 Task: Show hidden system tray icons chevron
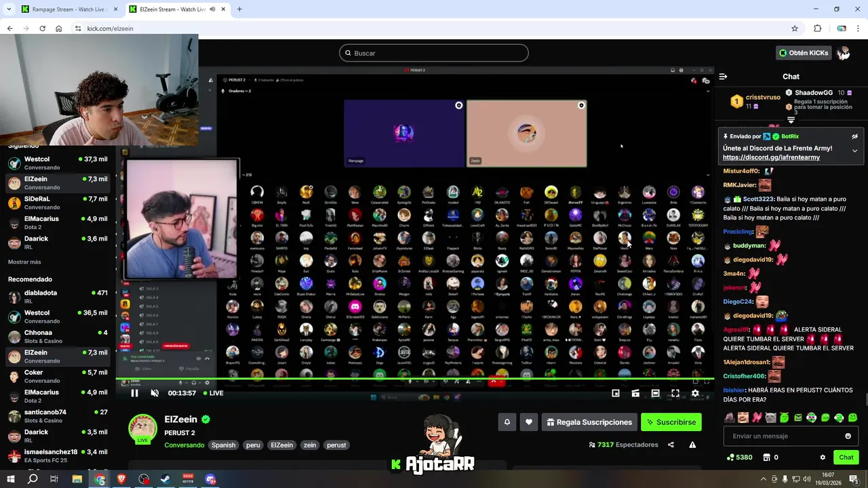[x=763, y=479]
